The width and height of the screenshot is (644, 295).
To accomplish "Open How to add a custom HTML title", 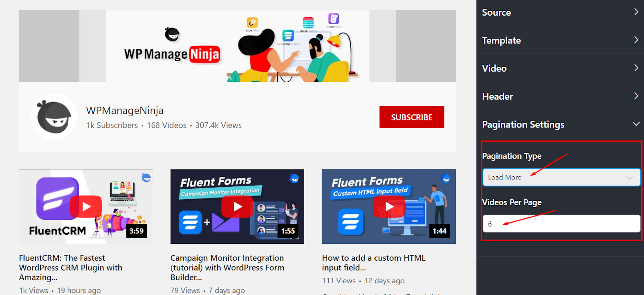I will point(374,263).
